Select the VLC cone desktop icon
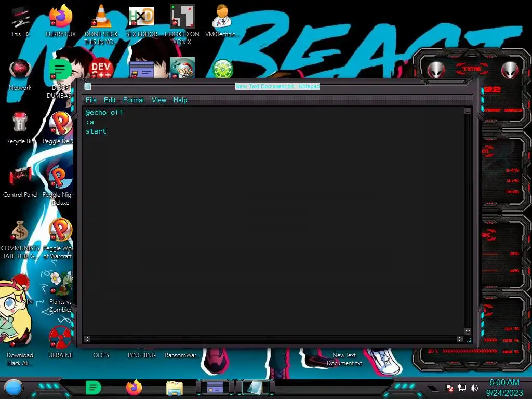This screenshot has width=532, height=399. (101, 25)
